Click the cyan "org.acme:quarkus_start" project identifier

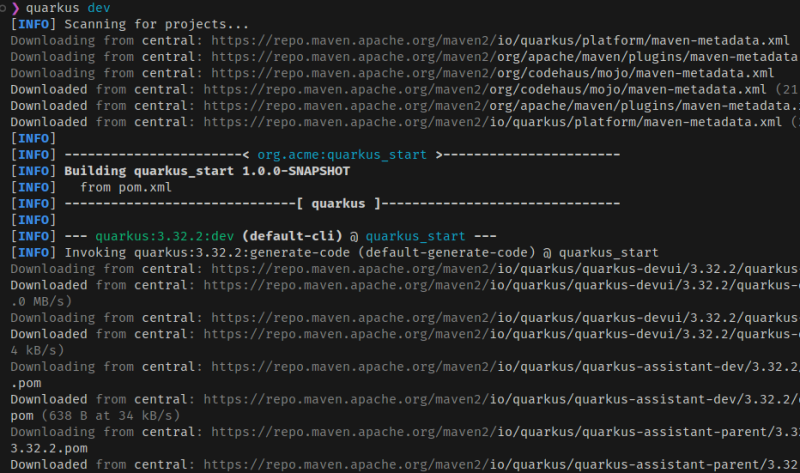342,155
